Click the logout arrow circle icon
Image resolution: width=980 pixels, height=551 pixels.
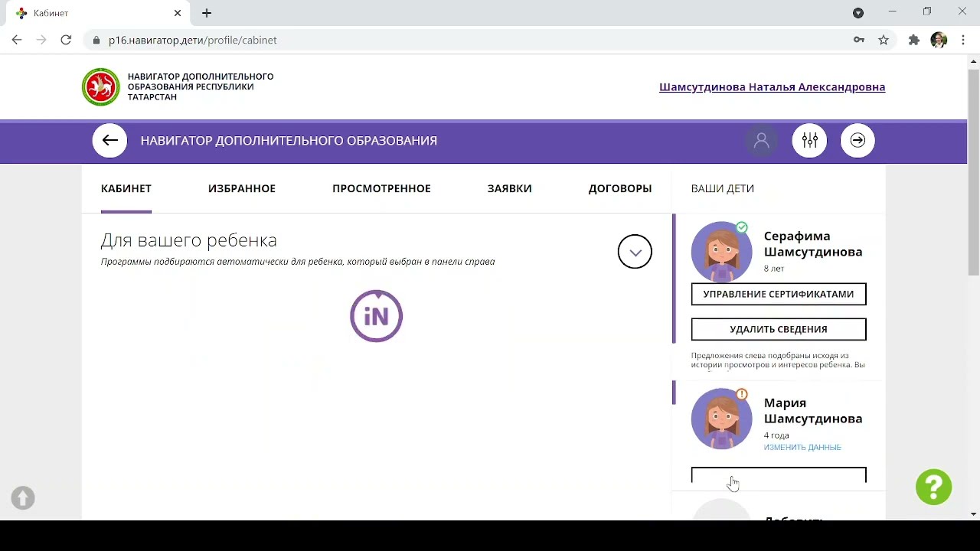pyautogui.click(x=857, y=141)
